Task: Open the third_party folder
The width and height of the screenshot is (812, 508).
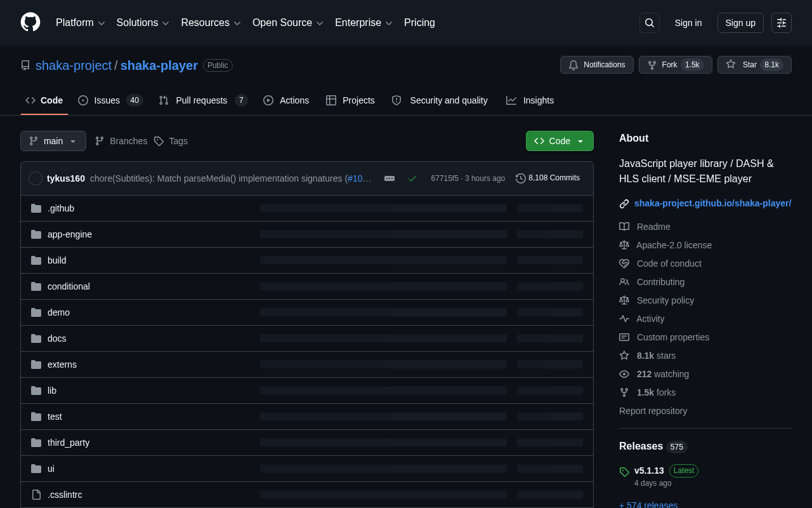Action: click(69, 443)
